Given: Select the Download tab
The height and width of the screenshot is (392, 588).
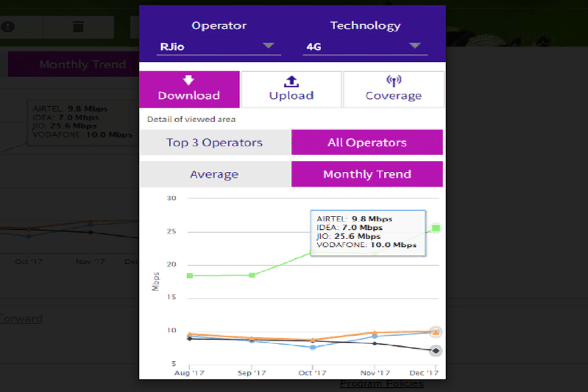Looking at the screenshot, I should click(189, 89).
